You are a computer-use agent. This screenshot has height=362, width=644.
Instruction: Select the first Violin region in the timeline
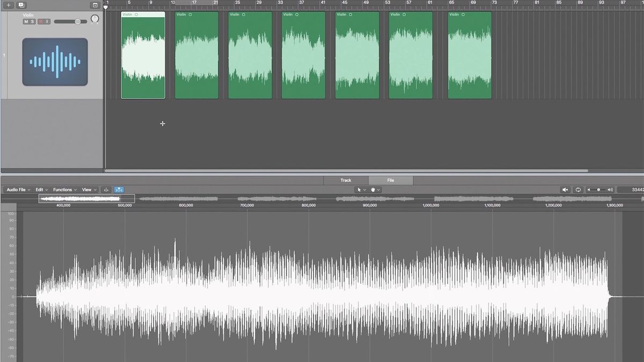[x=143, y=56]
